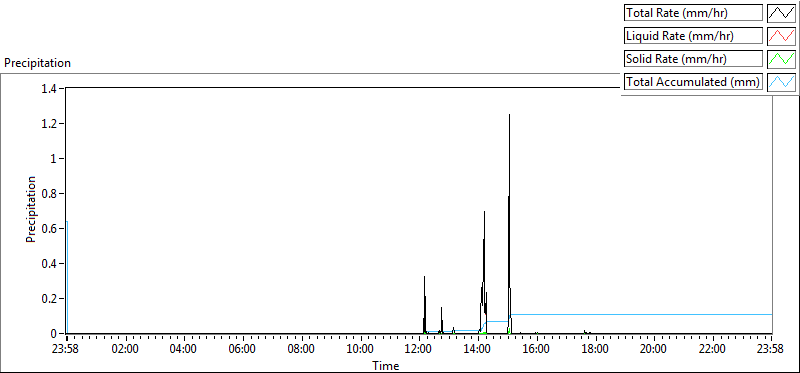Click the Precipitation chart title

tap(37, 63)
